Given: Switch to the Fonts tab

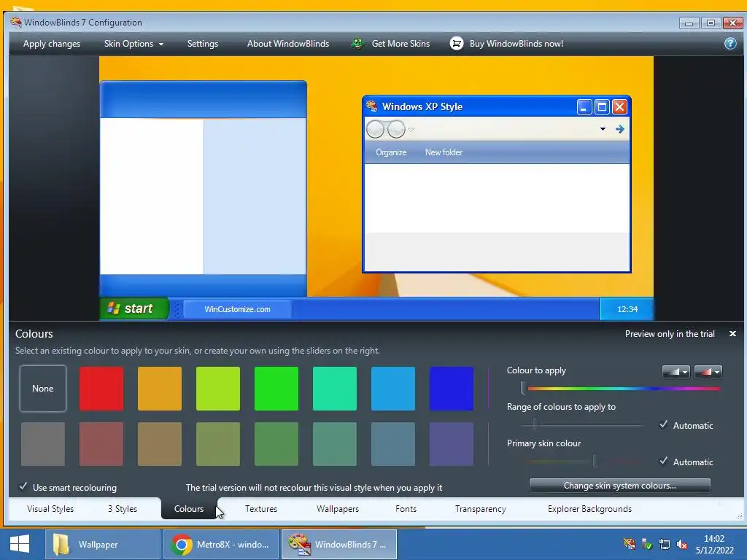Looking at the screenshot, I should [x=406, y=509].
